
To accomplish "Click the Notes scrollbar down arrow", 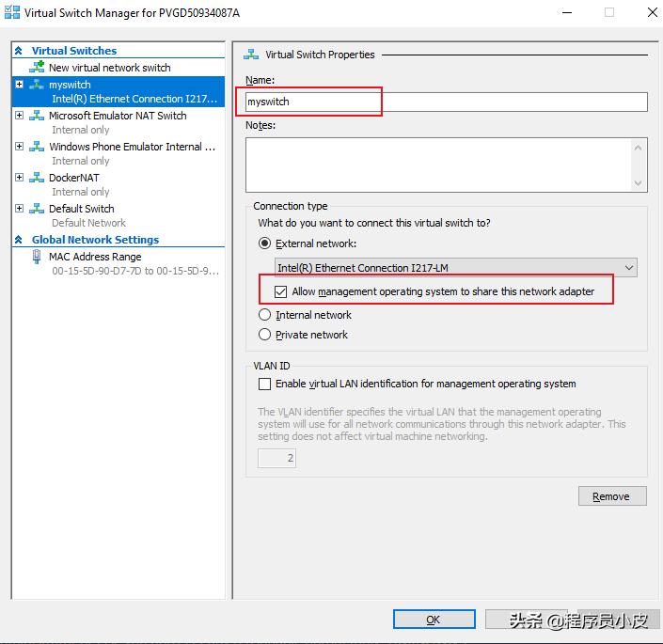I will (638, 183).
